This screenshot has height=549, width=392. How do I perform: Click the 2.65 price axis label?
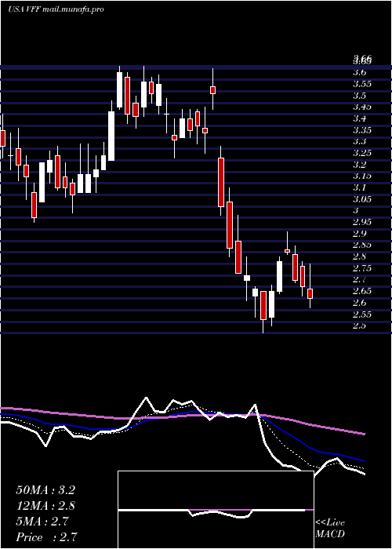pyautogui.click(x=362, y=291)
